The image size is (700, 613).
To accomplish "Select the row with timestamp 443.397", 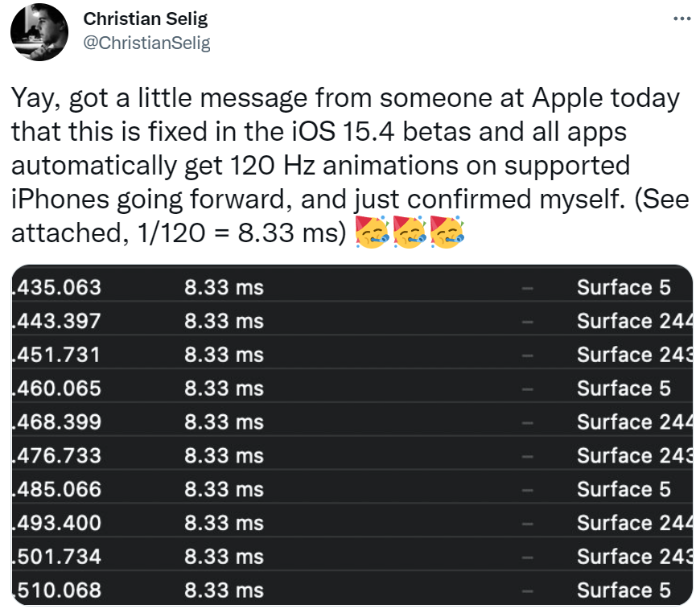I will tap(350, 320).
